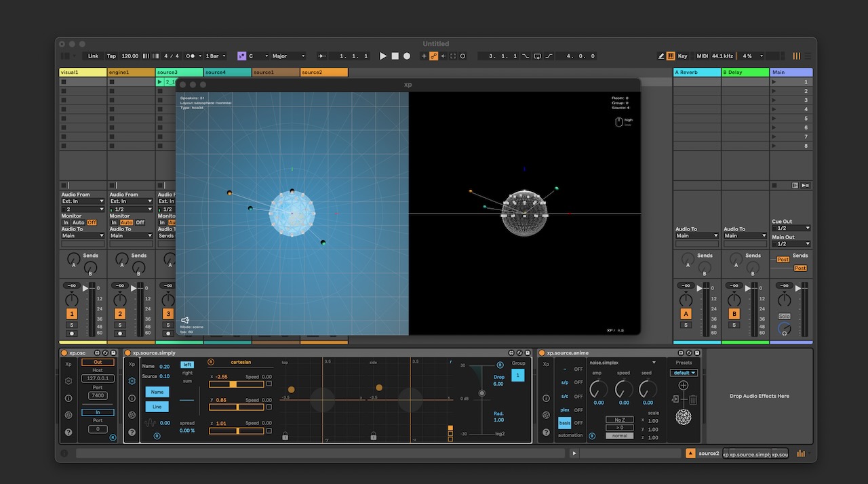868x484 pixels.
Task: Open the info icon in xp.osc device
Action: coord(68,398)
